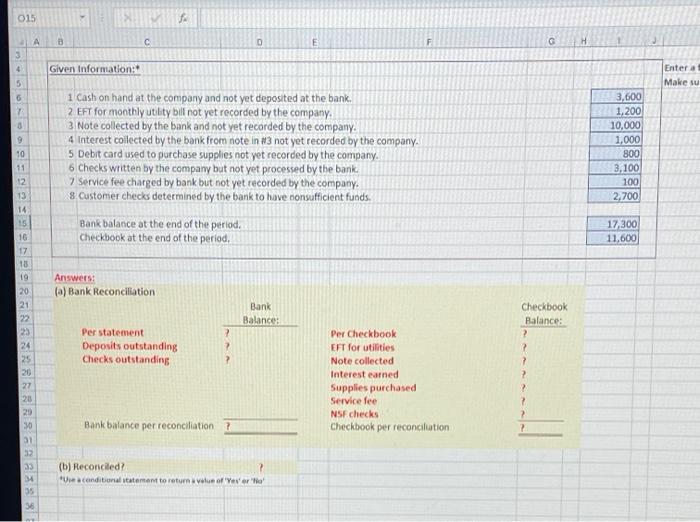This screenshot has width=700, height=522.
Task: Select checkbook balance cell 11,600
Action: click(612, 238)
